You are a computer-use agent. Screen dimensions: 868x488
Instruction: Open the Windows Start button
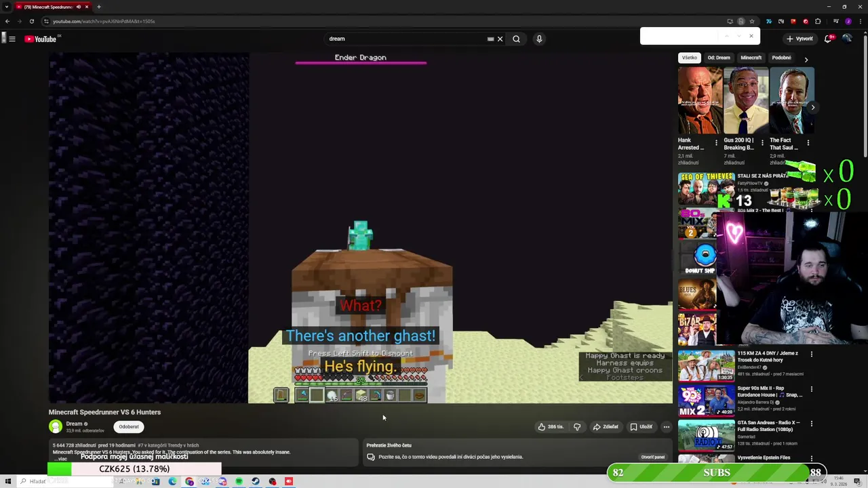pyautogui.click(x=8, y=481)
